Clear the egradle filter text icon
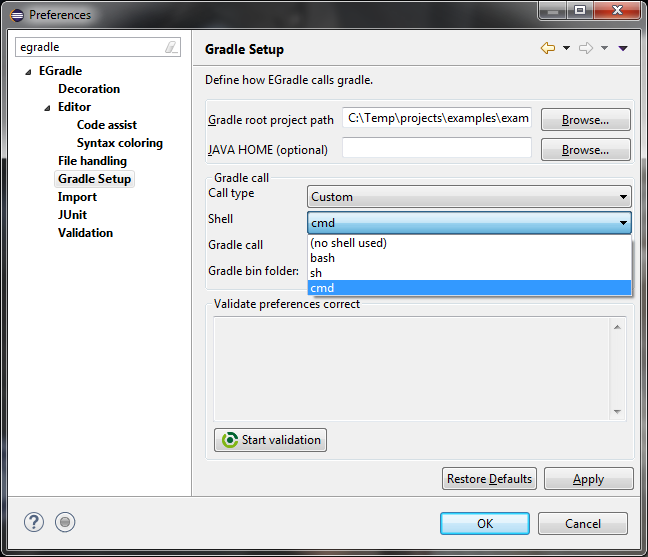The height and width of the screenshot is (557, 648). click(x=171, y=47)
